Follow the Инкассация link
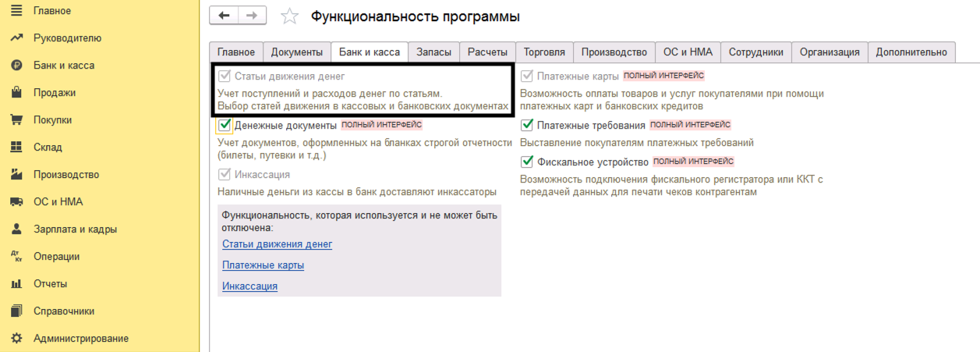This screenshot has height=352, width=980. [250, 286]
